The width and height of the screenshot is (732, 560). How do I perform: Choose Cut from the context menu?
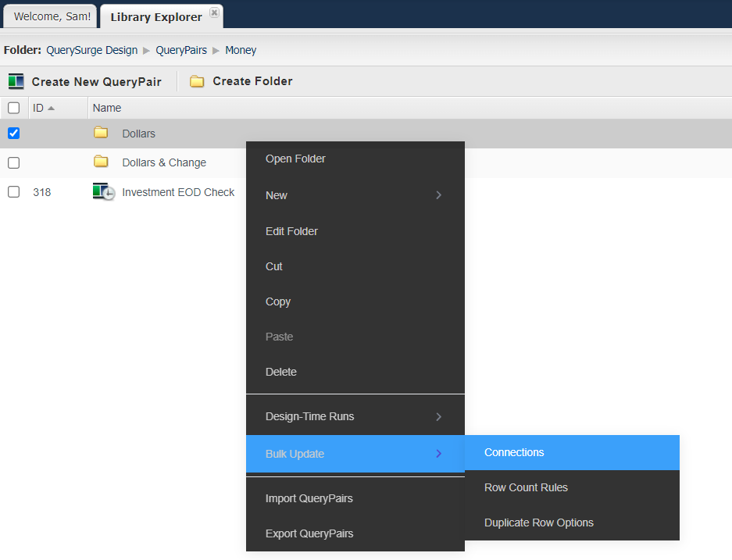(355, 266)
